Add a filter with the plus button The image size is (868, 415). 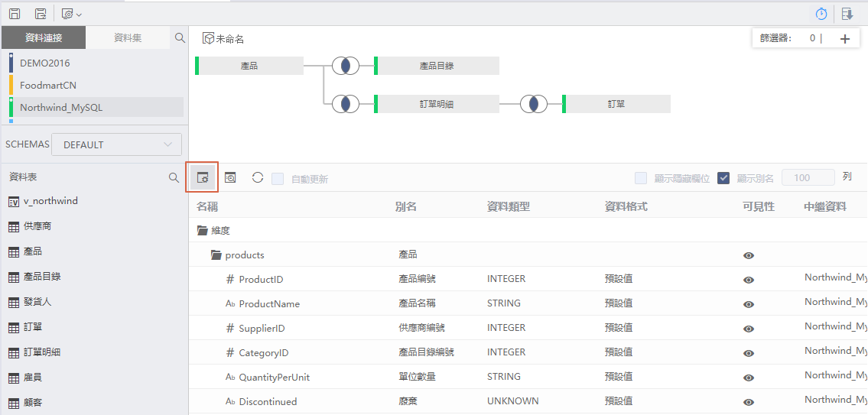(845, 39)
